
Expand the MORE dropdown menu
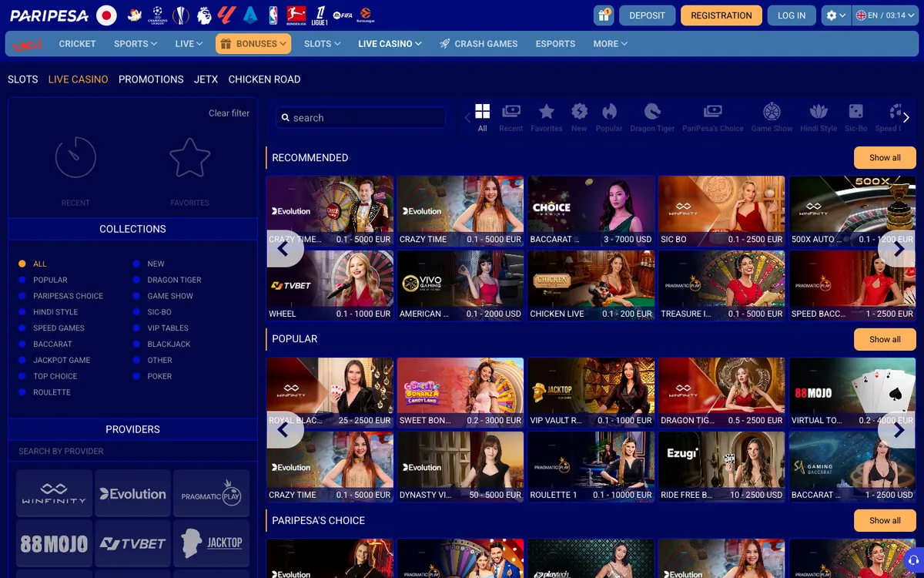tap(610, 44)
